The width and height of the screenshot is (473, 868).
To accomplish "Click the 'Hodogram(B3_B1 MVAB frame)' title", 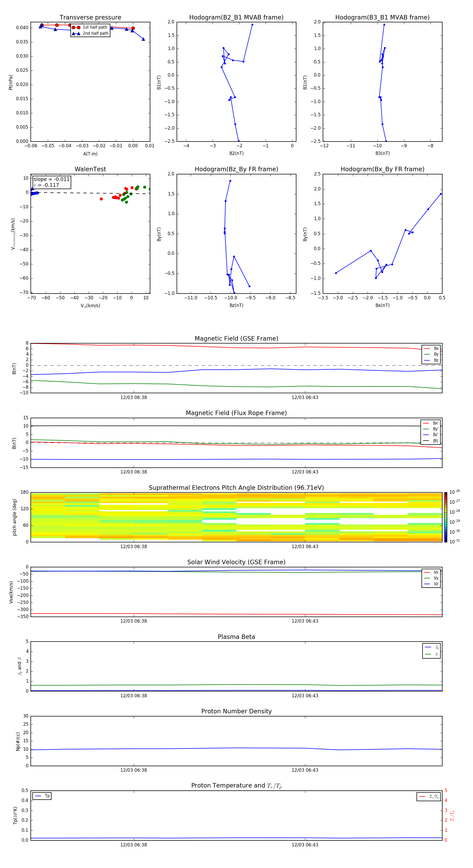I will [382, 18].
